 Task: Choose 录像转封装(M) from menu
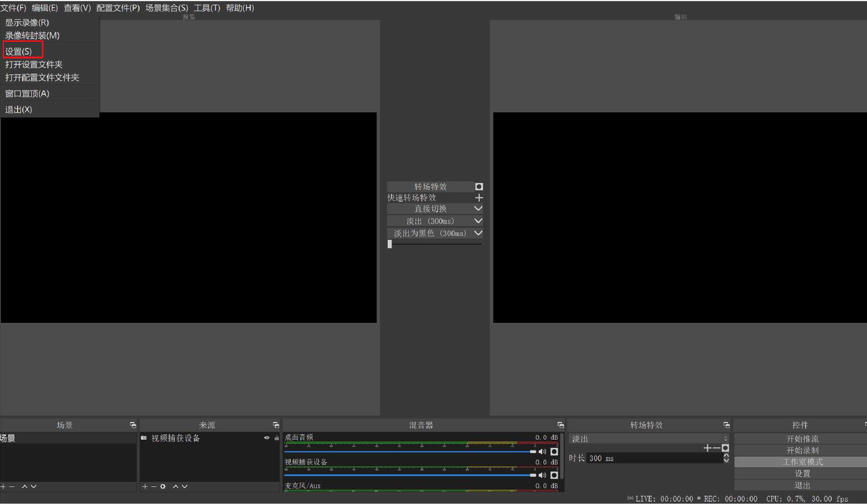coord(32,36)
